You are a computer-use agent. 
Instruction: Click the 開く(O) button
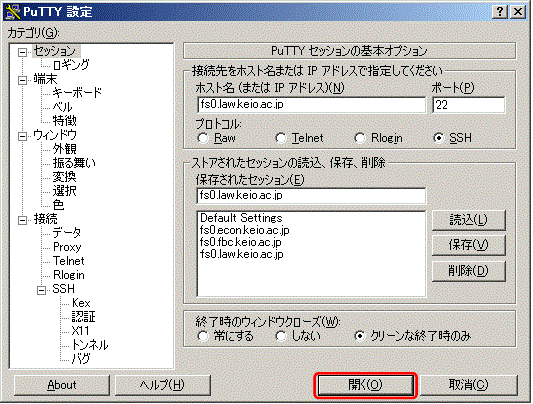click(365, 385)
